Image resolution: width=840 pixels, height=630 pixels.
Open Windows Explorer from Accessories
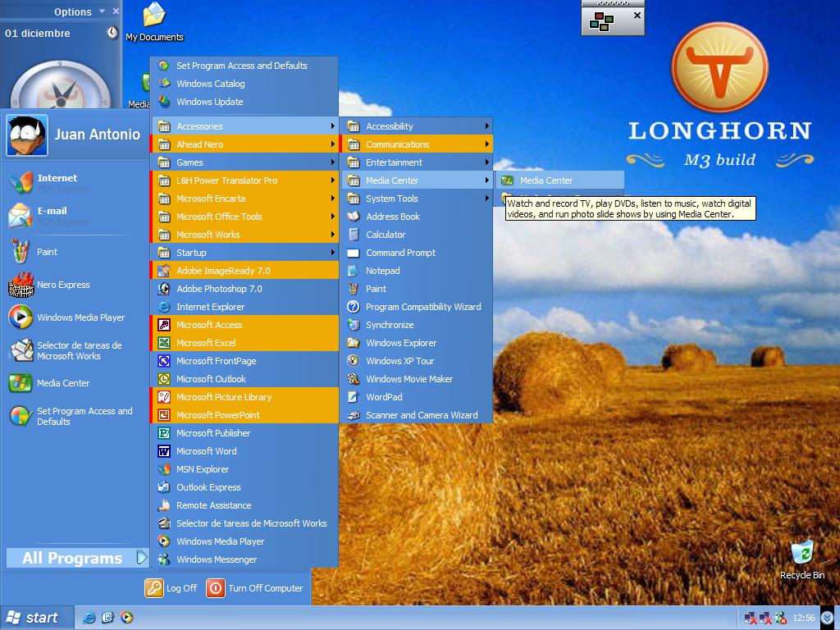(417, 343)
